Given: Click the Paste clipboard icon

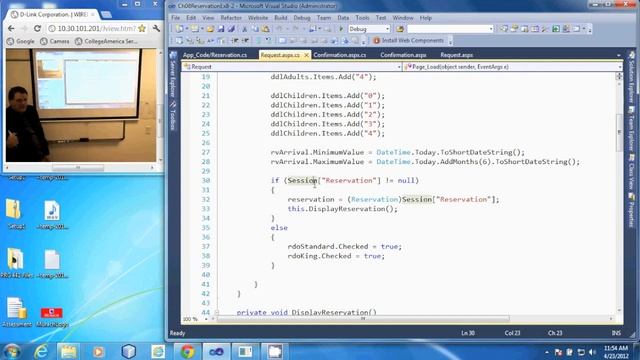Looking at the screenshot, I should point(265,29).
